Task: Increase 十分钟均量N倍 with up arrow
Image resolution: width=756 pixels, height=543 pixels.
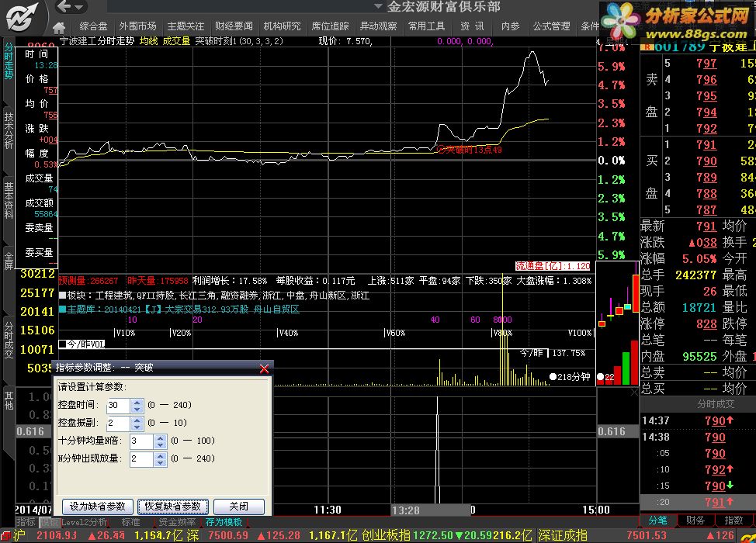Action: [160, 438]
